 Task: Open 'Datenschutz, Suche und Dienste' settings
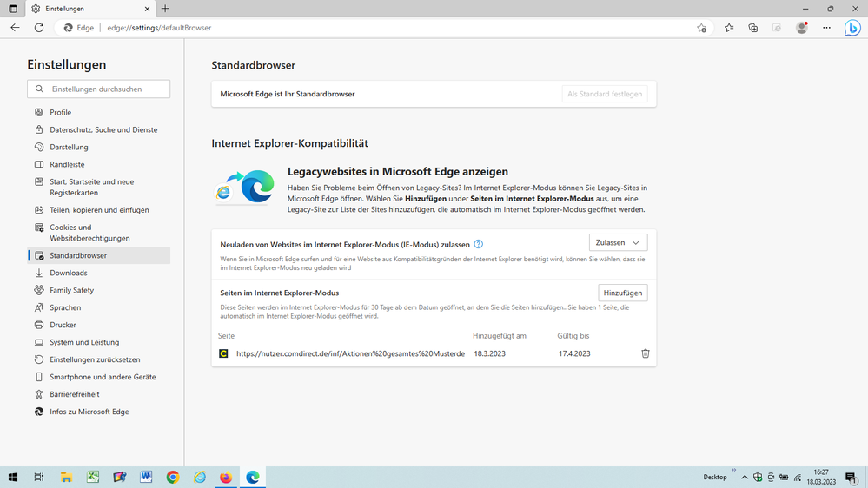point(103,129)
